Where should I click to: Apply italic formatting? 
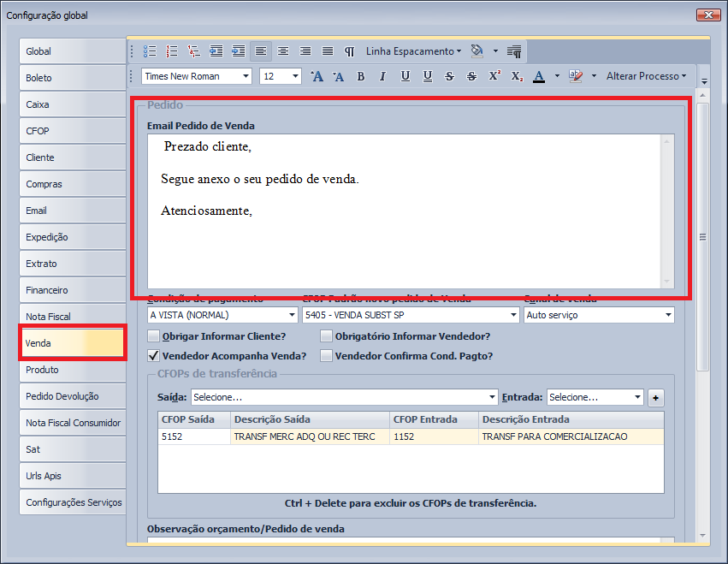[383, 76]
